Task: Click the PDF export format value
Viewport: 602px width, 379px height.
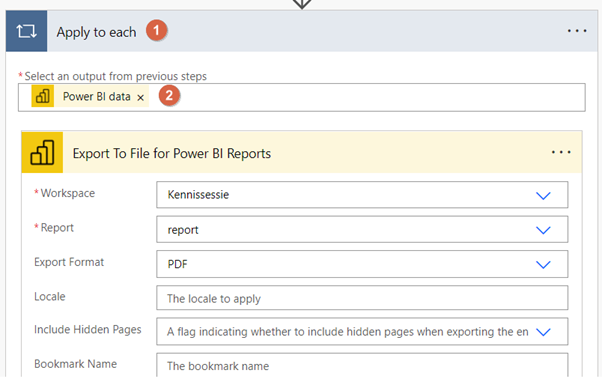Action: click(177, 264)
